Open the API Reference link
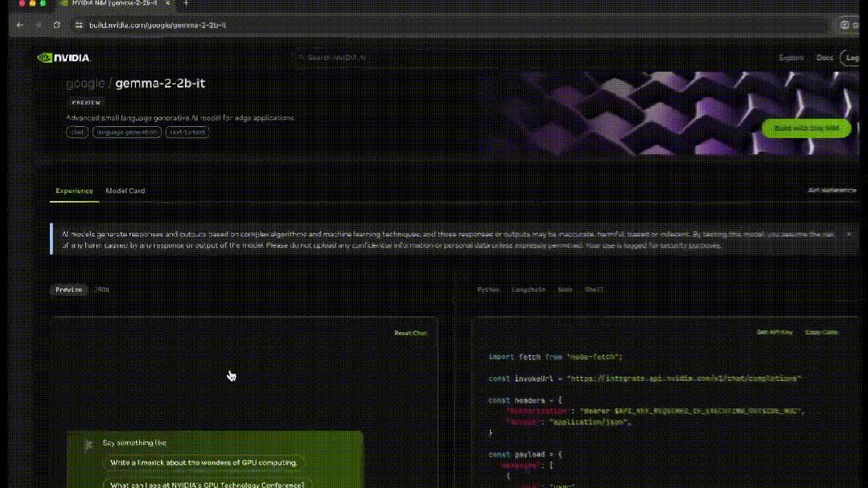This screenshot has width=868, height=488. pos(832,191)
